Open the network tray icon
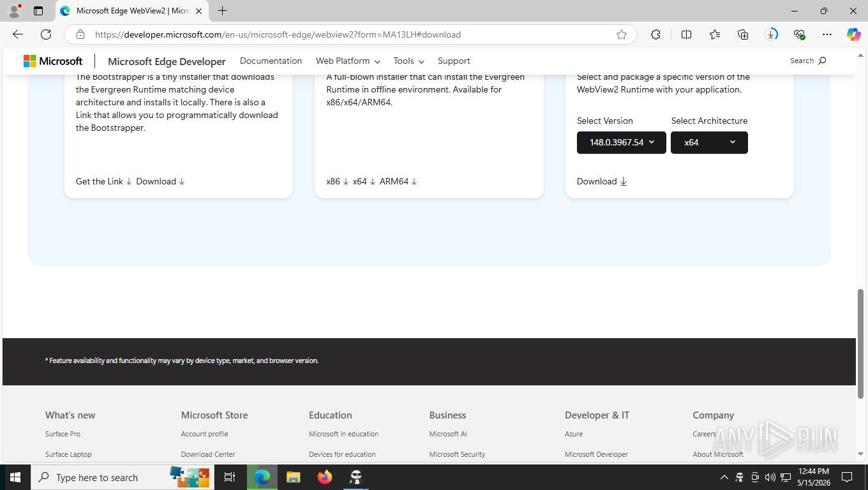868x490 pixels. coord(786,477)
